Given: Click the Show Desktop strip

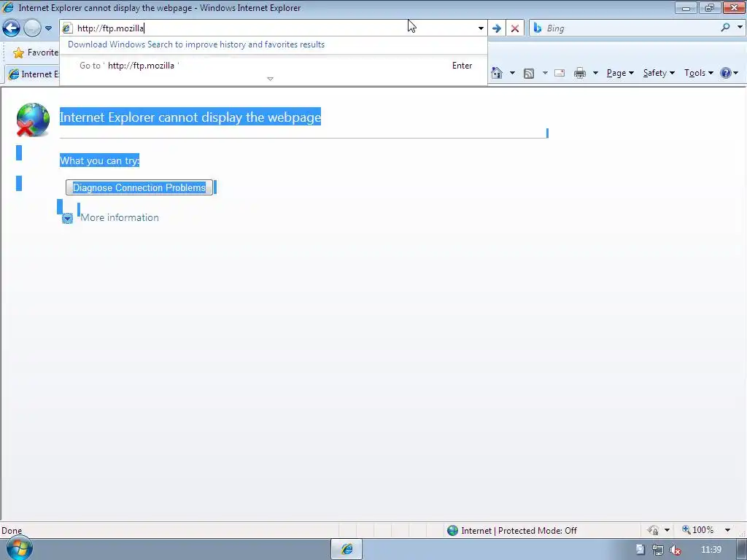Looking at the screenshot, I should (x=742, y=550).
